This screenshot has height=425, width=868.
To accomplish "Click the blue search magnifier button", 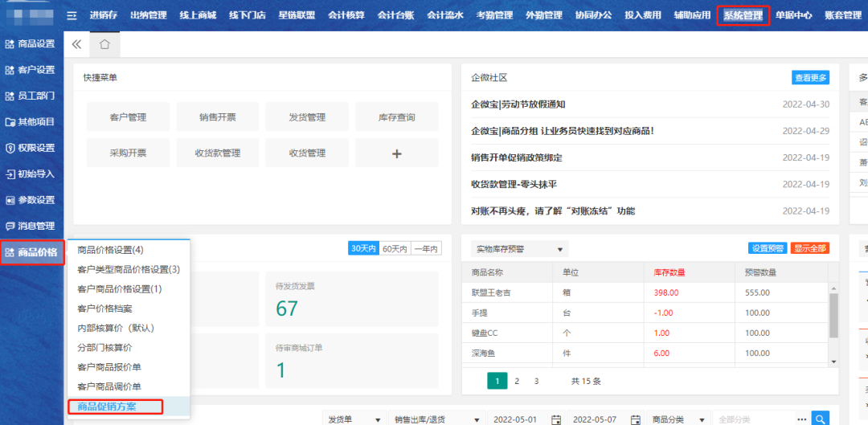I will coord(820,419).
